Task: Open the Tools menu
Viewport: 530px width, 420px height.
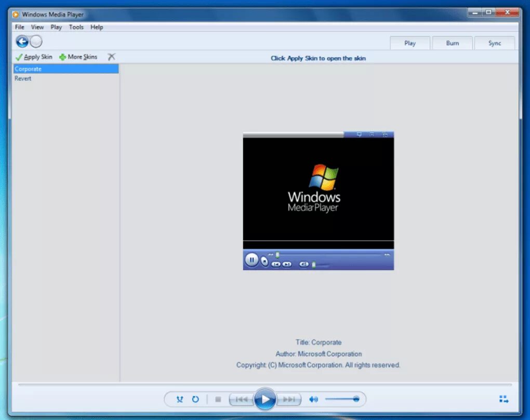Action: tap(76, 27)
